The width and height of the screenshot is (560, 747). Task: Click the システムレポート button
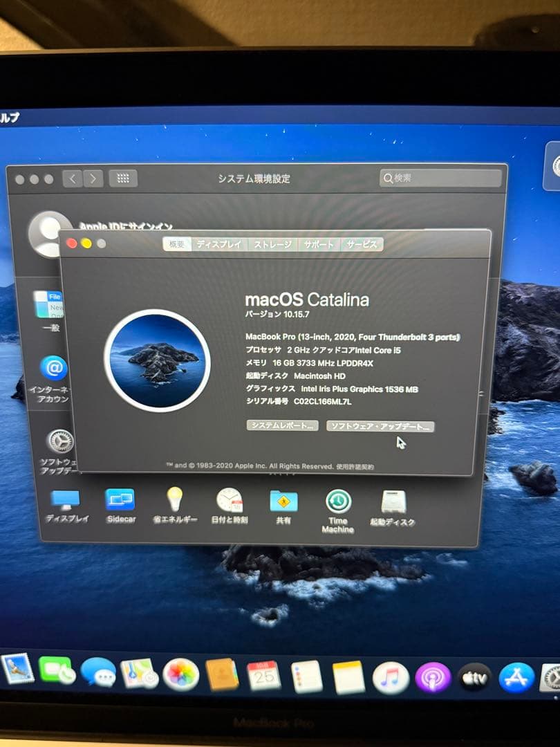click(x=281, y=427)
